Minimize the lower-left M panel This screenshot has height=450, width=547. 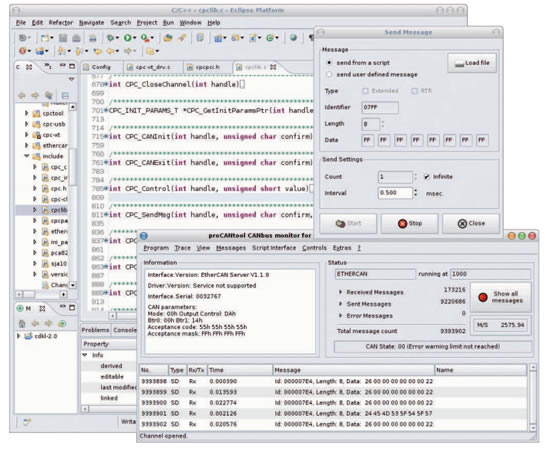coord(62,307)
